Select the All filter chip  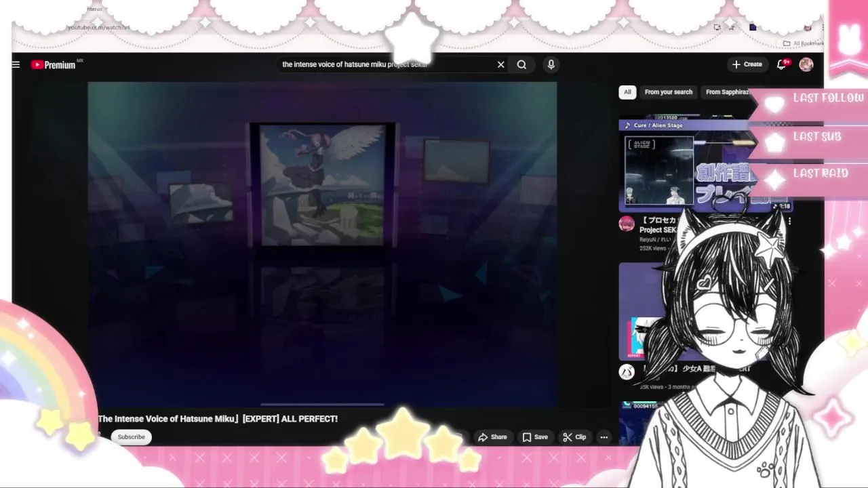[x=627, y=92]
